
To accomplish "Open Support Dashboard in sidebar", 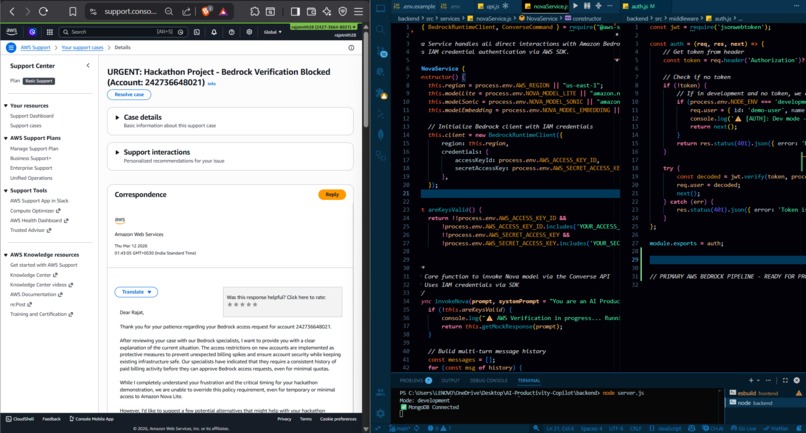I will (32, 116).
